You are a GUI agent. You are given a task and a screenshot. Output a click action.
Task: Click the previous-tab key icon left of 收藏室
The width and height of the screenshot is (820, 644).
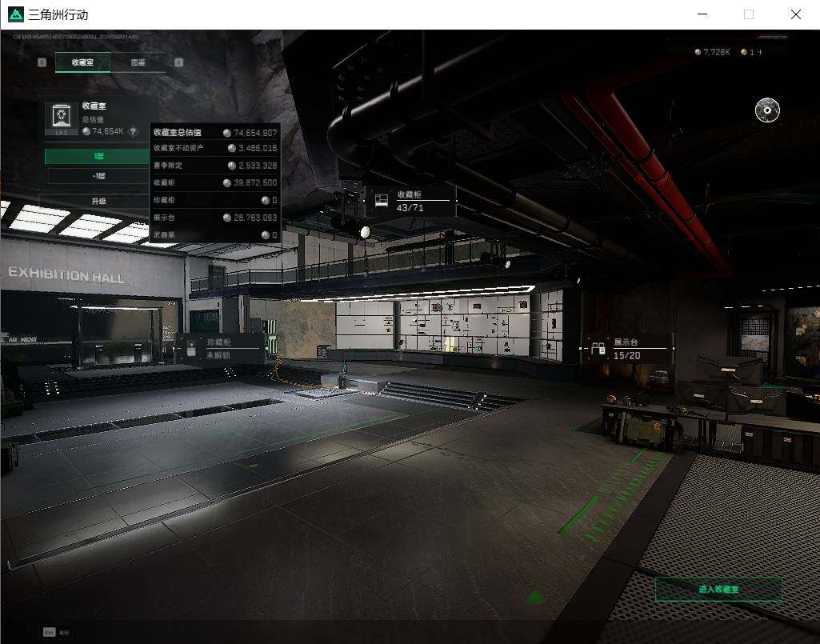pos(42,62)
